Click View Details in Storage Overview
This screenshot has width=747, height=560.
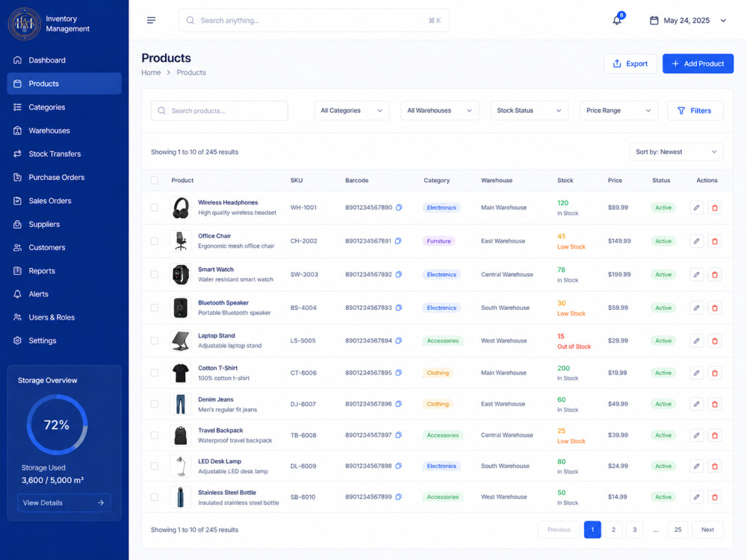63,503
